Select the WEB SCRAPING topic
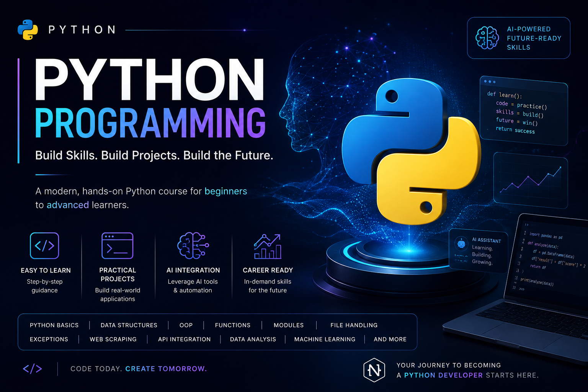 [x=113, y=340]
